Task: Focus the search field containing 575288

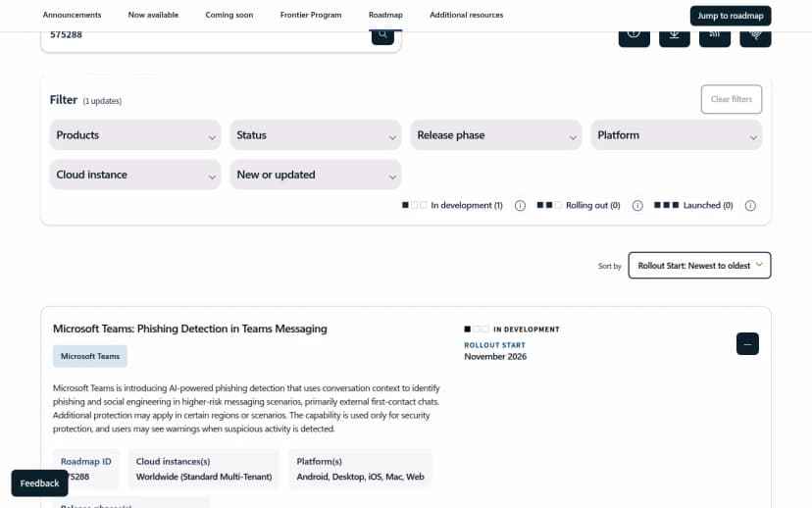Action: (x=207, y=35)
